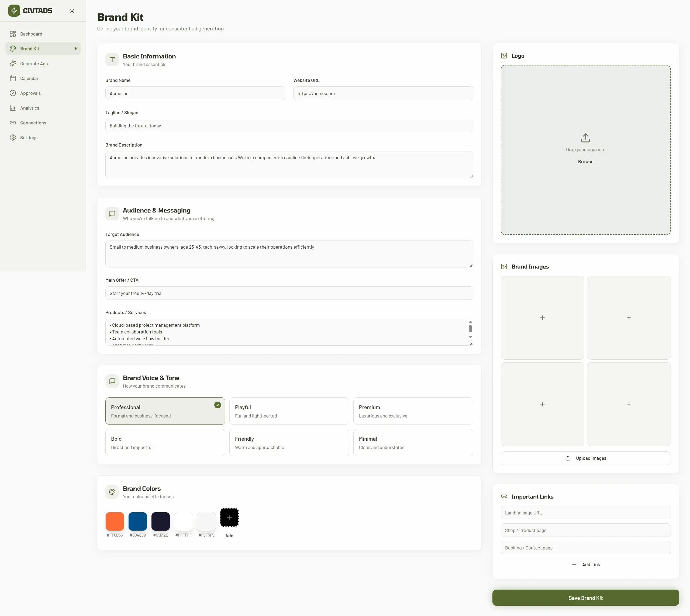The image size is (690, 616).
Task: Click the upload arrow icon in logo drop zone
Action: 585,137
